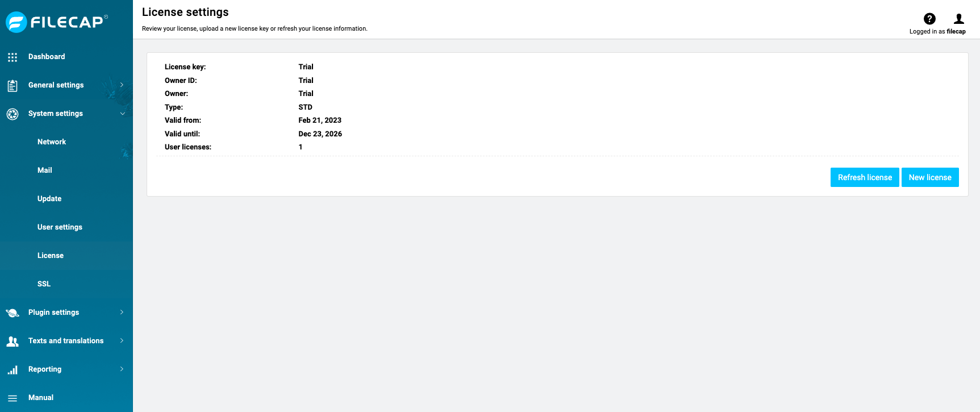Expand the Plugin settings chevron

tap(122, 313)
